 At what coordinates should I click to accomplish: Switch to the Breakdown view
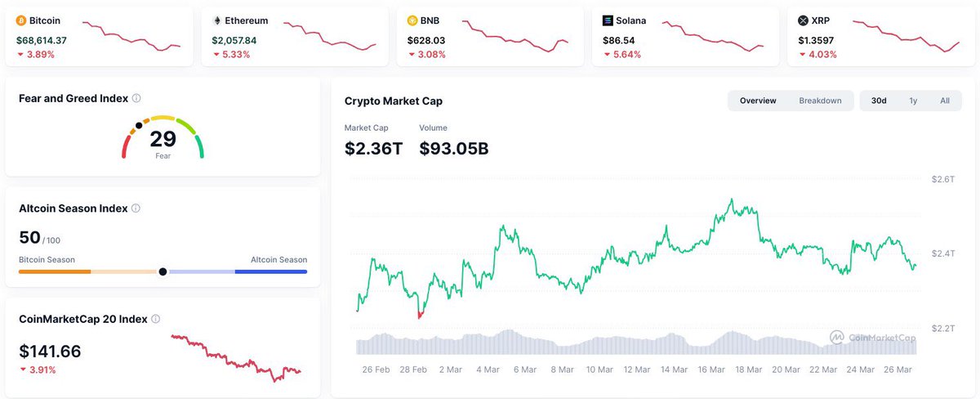tap(820, 101)
